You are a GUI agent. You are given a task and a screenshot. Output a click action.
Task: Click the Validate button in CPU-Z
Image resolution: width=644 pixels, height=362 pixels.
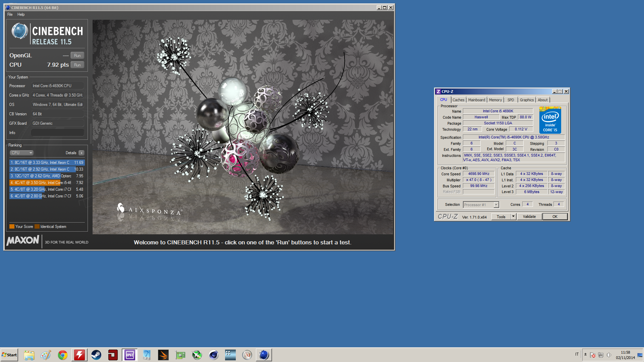[529, 217]
